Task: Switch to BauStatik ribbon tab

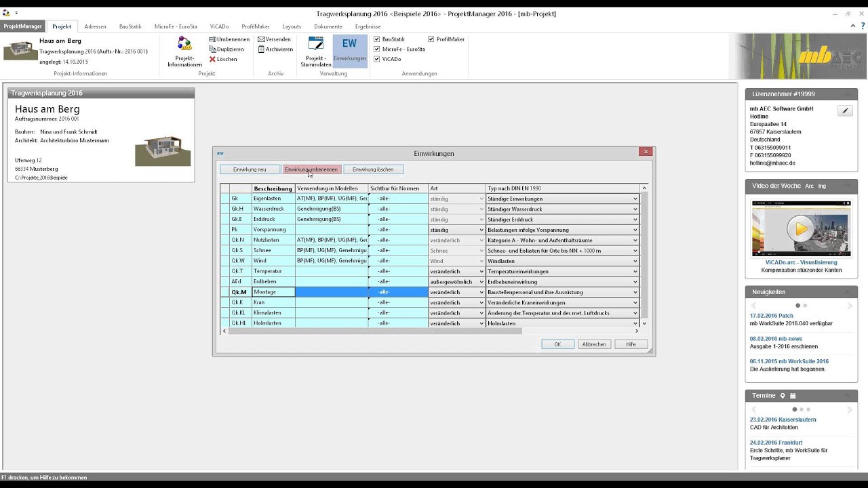Action: click(x=130, y=26)
